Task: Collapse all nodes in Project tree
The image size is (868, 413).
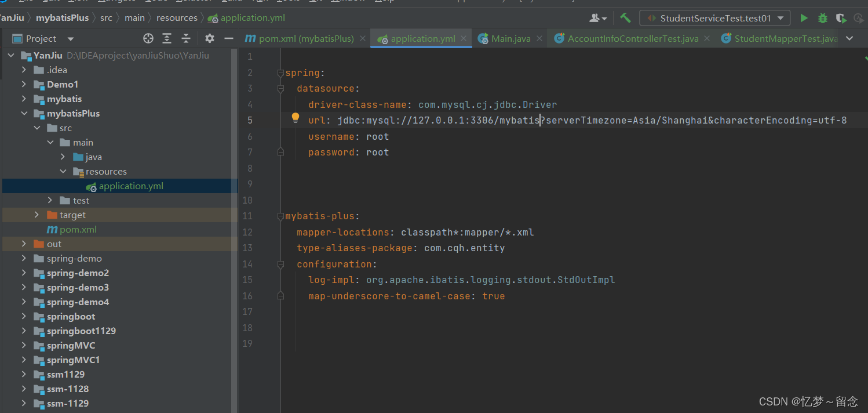Action: point(185,38)
